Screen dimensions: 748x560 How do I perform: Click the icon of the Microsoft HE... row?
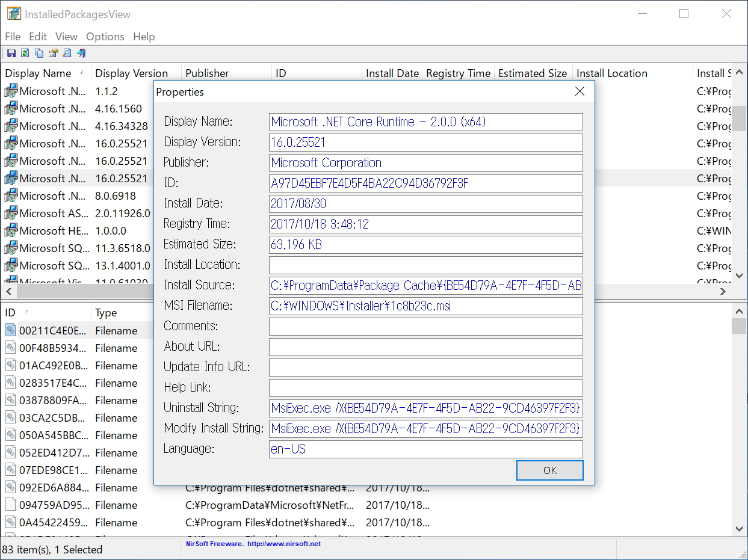(11, 230)
